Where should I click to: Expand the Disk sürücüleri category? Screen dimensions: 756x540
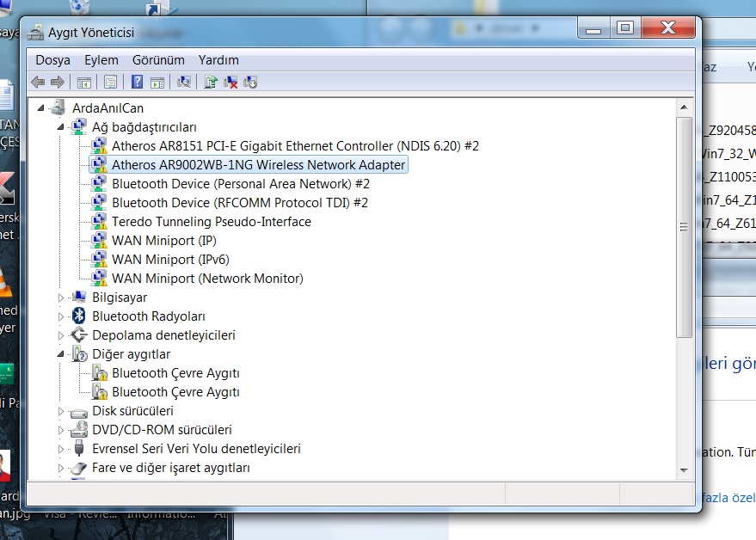(61, 411)
